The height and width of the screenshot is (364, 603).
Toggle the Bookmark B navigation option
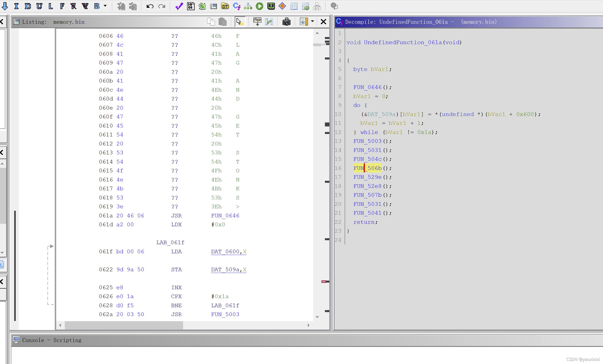tap(97, 6)
